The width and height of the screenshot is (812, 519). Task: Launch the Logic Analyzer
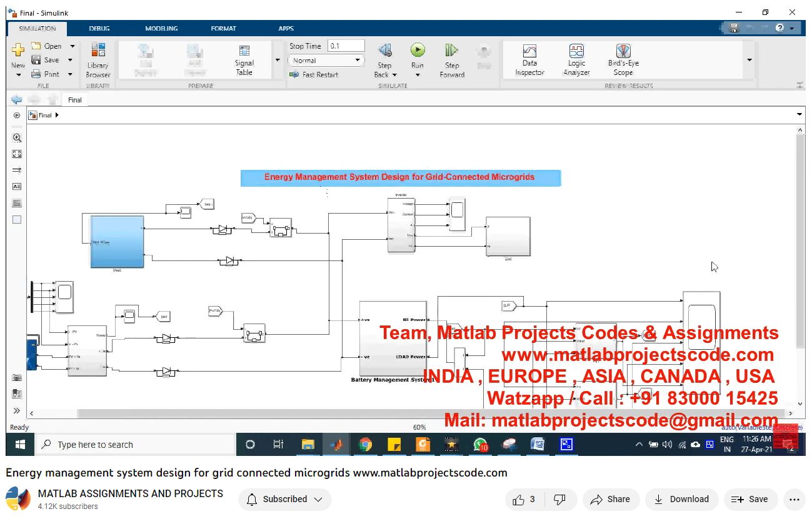[x=576, y=60]
